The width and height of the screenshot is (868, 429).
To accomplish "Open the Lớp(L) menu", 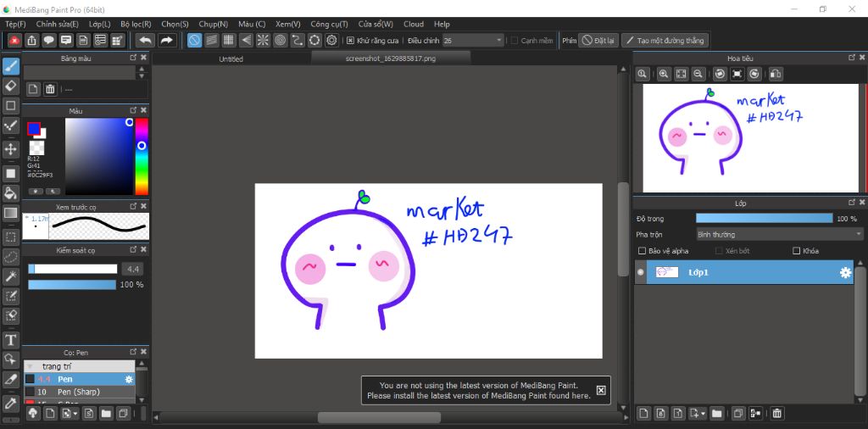I will [x=100, y=24].
